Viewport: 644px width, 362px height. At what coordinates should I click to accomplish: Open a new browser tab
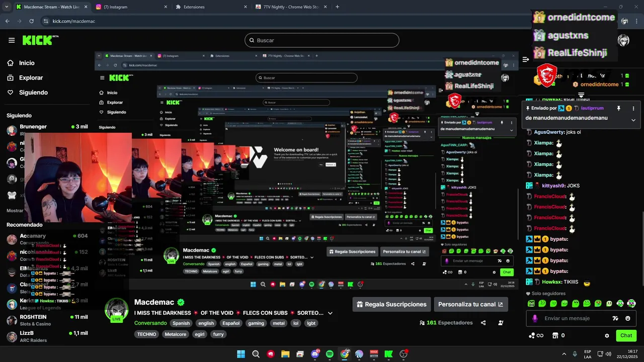tap(337, 7)
